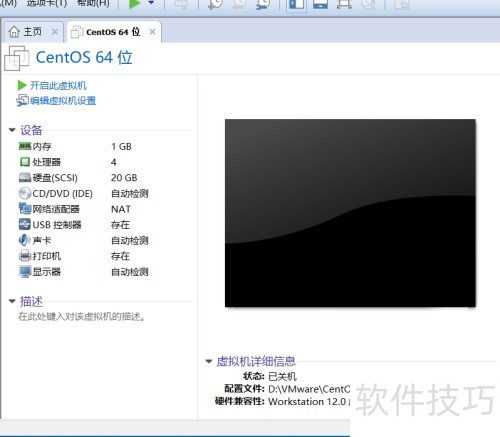Click the CentOS 64 位 page title
The height and width of the screenshot is (437, 500).
pos(84,57)
